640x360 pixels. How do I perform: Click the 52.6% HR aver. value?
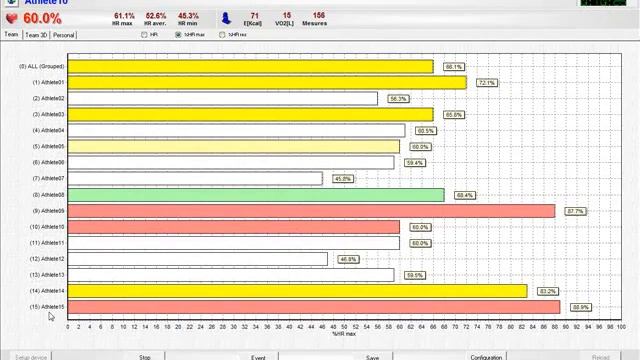[156, 16]
